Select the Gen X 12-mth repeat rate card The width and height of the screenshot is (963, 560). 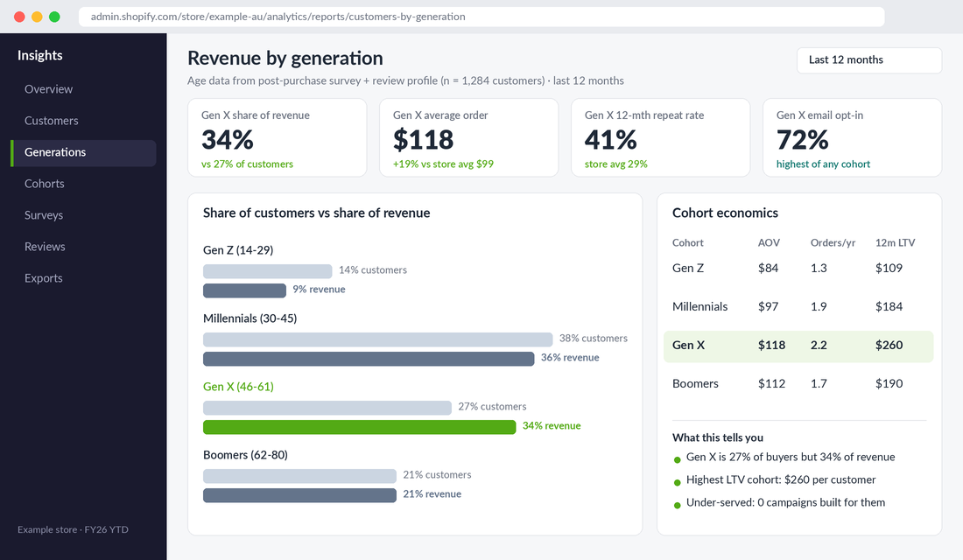pyautogui.click(x=660, y=137)
